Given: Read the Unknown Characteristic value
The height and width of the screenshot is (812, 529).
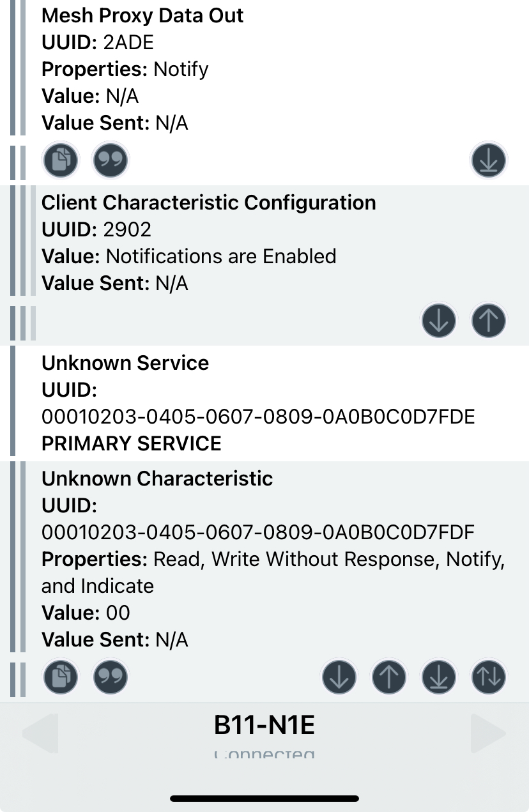Looking at the screenshot, I should click(339, 677).
